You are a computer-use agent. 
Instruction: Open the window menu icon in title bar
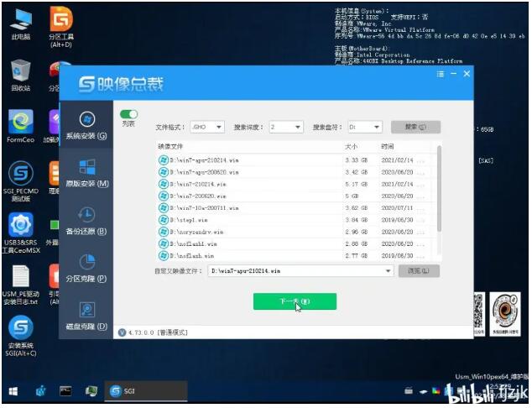(440, 75)
